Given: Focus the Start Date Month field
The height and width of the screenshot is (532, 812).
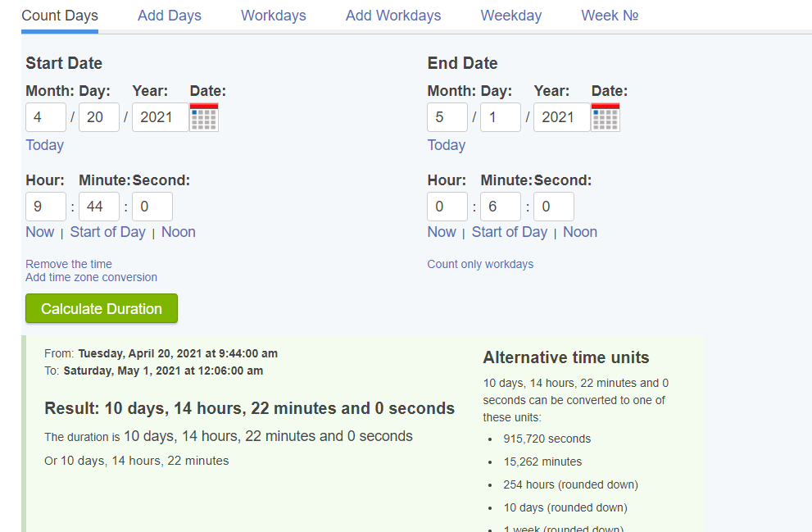Looking at the screenshot, I should 46,117.
